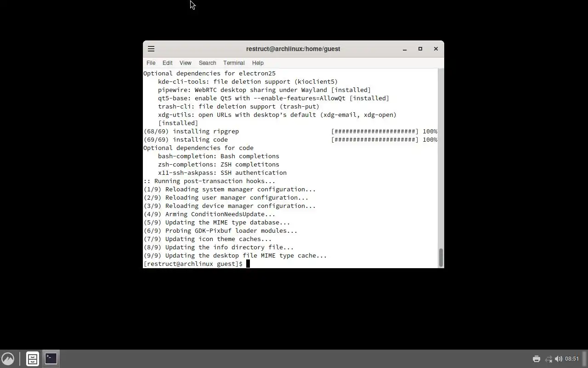588x368 pixels.
Task: Click the 08:51 taskbar clock
Action: pyautogui.click(x=572, y=359)
